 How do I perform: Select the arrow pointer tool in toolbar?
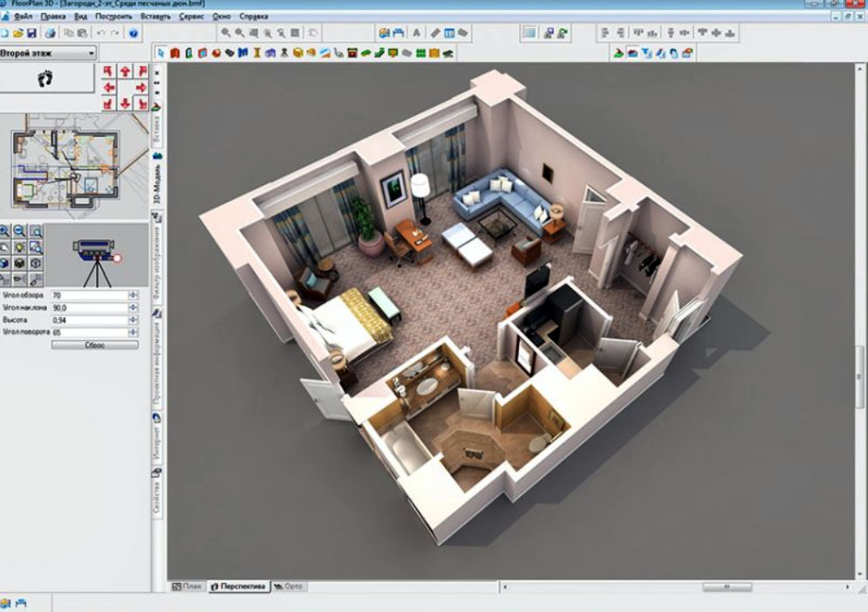click(x=161, y=53)
